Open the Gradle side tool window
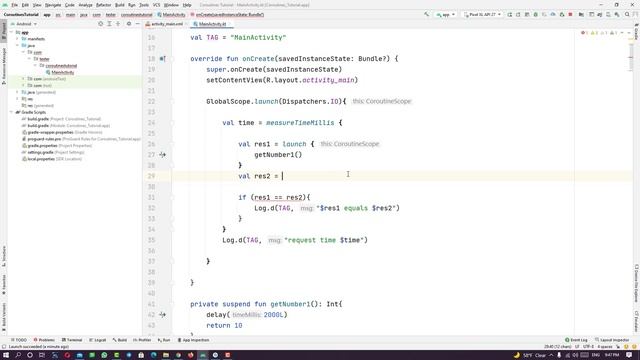Image resolution: width=640 pixels, height=360 pixels. [x=636, y=32]
